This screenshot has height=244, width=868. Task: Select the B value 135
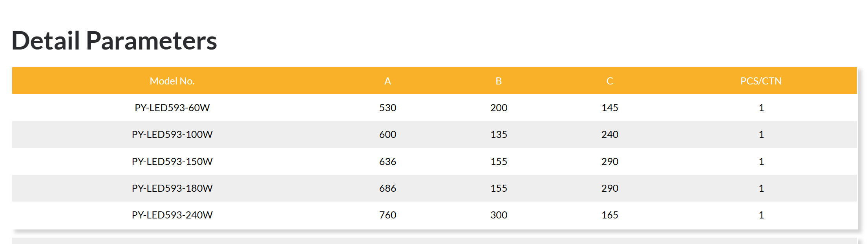tap(499, 134)
